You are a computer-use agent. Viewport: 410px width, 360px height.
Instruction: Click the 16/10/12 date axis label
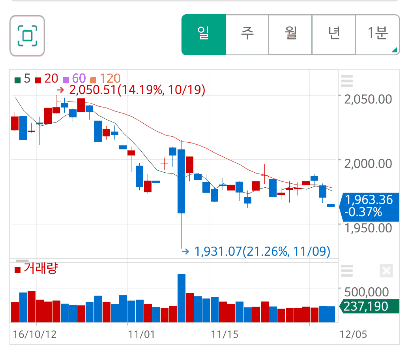point(35,334)
